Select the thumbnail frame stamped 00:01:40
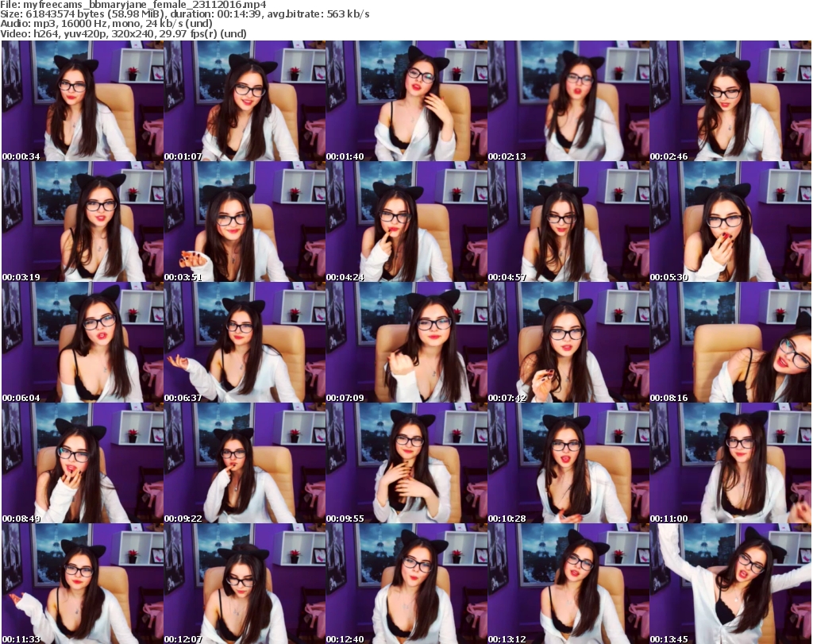Image resolution: width=813 pixels, height=644 pixels. pos(406,101)
